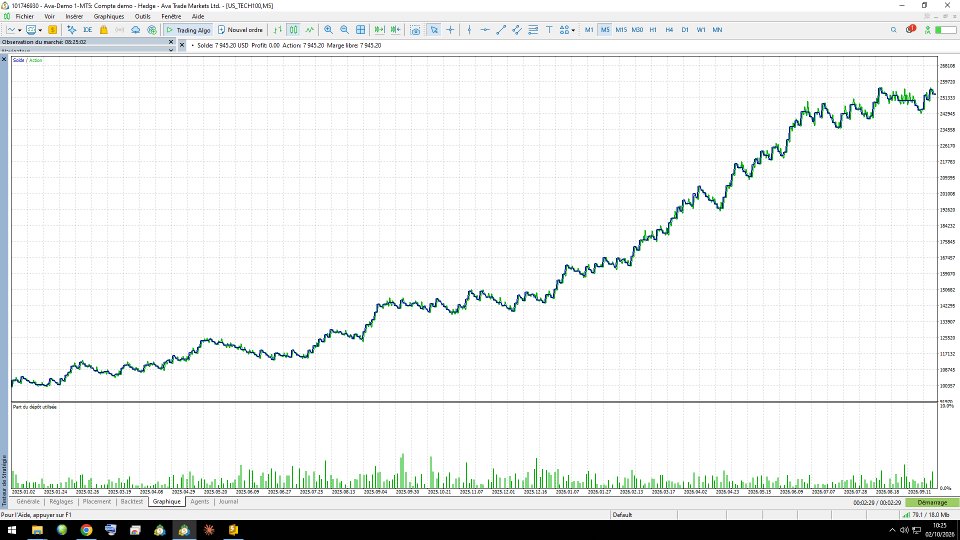Switch chart to line chart
The image size is (960, 540).
310,29
